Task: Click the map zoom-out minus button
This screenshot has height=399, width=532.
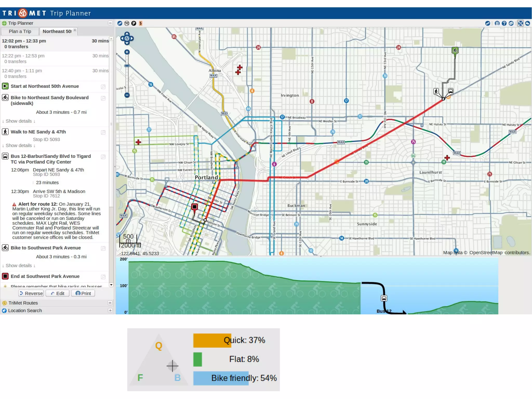Action: [x=127, y=95]
